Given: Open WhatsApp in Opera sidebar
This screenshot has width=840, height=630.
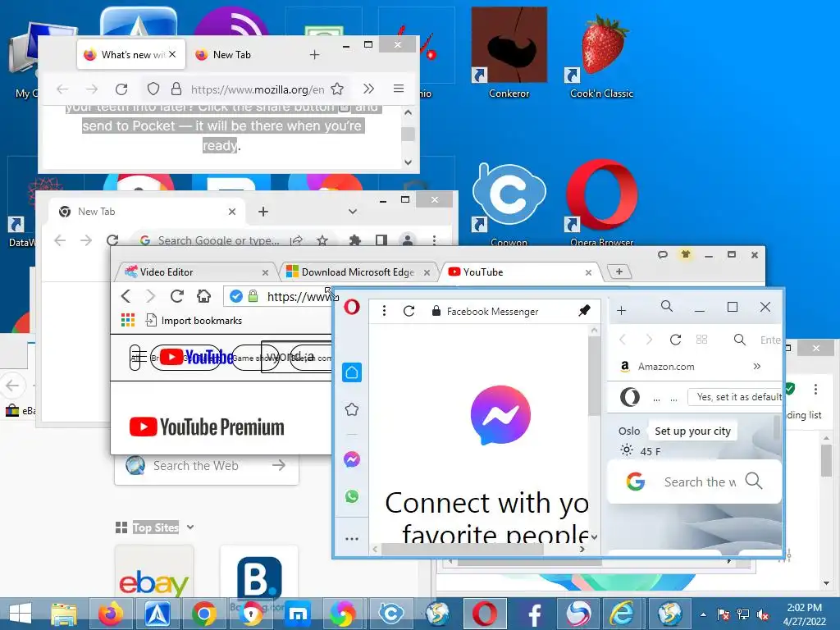Looking at the screenshot, I should [x=352, y=496].
